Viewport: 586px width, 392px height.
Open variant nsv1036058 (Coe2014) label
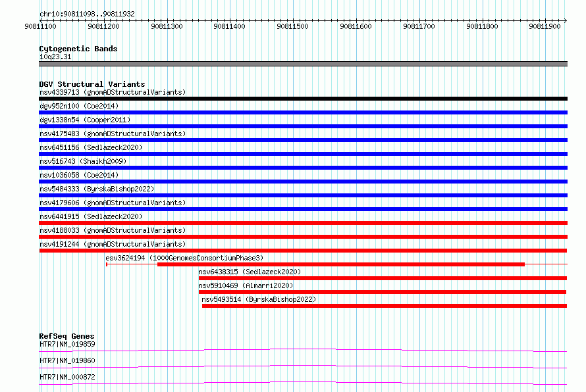pos(79,175)
